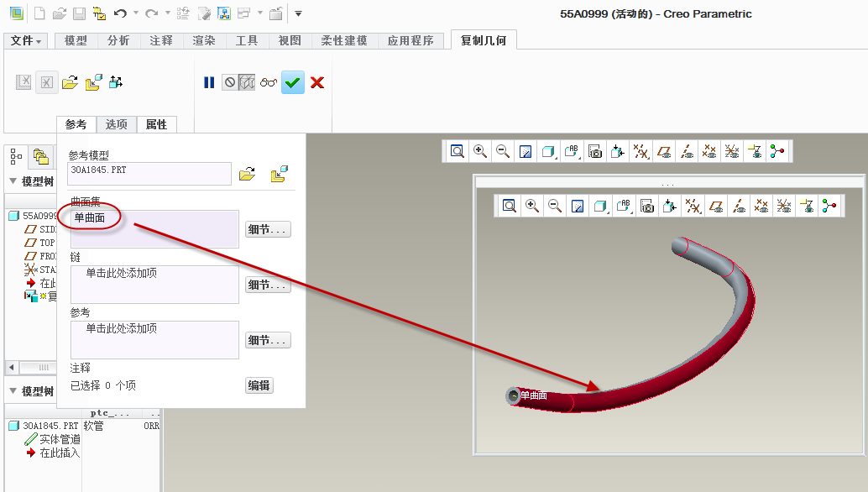The width and height of the screenshot is (868, 492).
Task: Switch to the 分析 ribbon tab
Action: coord(118,40)
